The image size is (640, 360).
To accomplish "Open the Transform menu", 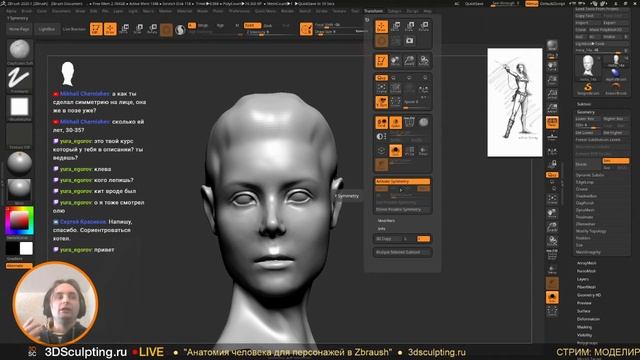I will coord(373,11).
